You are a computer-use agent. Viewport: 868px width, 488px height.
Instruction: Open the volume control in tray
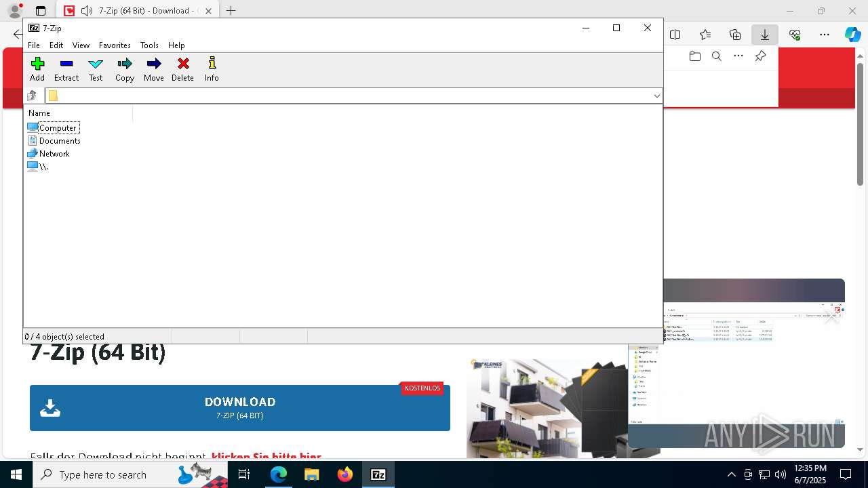click(x=781, y=474)
